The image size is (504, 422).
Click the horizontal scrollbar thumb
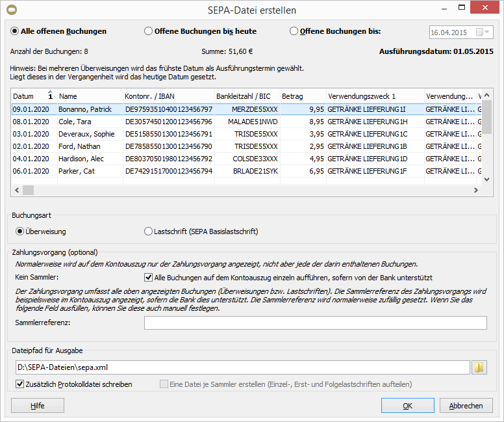(x=29, y=191)
